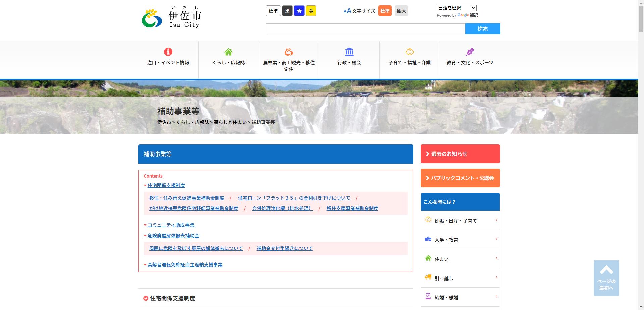Enable the 青 blue color mode
The image size is (644, 310).
pyautogui.click(x=299, y=11)
